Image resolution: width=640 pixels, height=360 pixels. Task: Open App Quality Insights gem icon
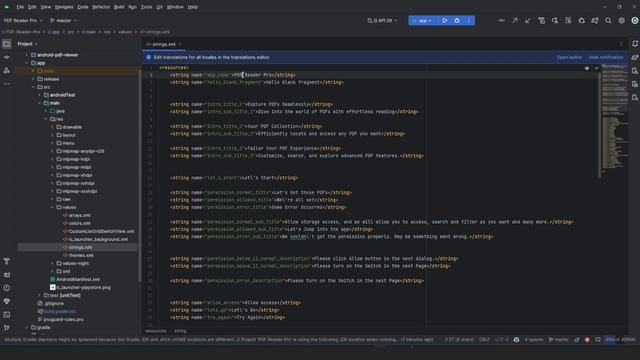click(x=7, y=301)
